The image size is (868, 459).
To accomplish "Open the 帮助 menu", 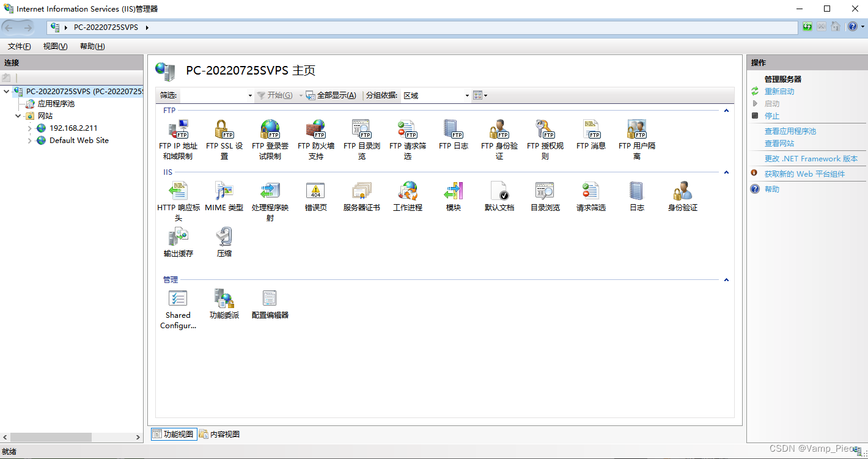I will [92, 46].
